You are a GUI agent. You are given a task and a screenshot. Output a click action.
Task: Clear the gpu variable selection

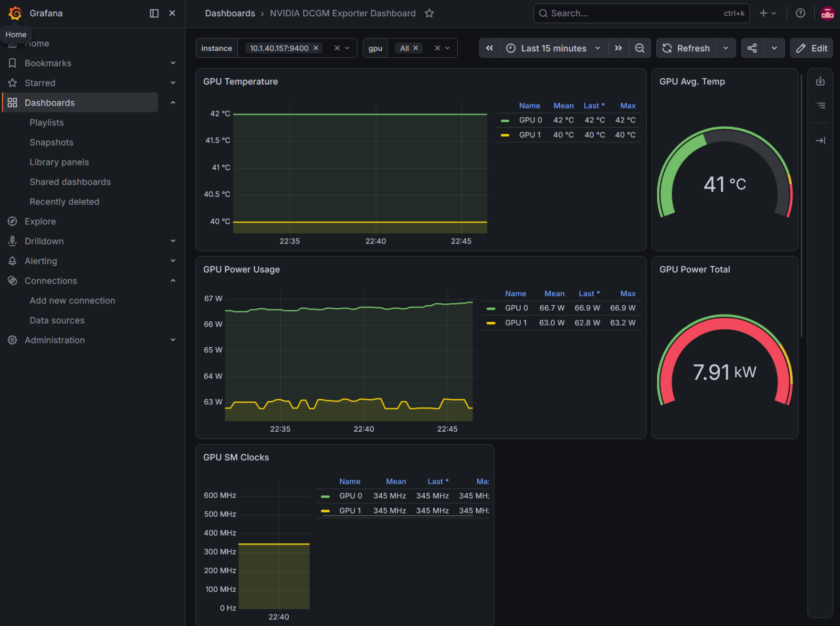point(437,48)
